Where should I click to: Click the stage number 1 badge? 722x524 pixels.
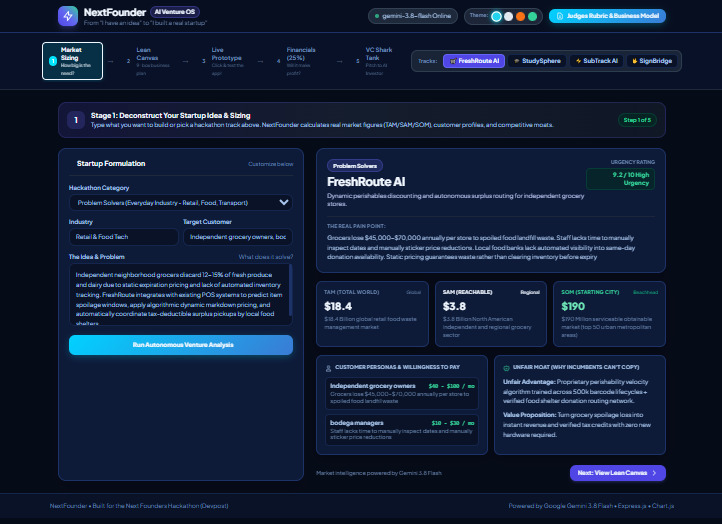[76, 120]
